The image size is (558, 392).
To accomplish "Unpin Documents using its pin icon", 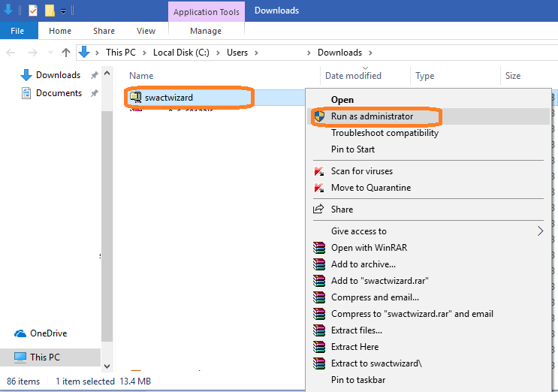I will click(95, 93).
